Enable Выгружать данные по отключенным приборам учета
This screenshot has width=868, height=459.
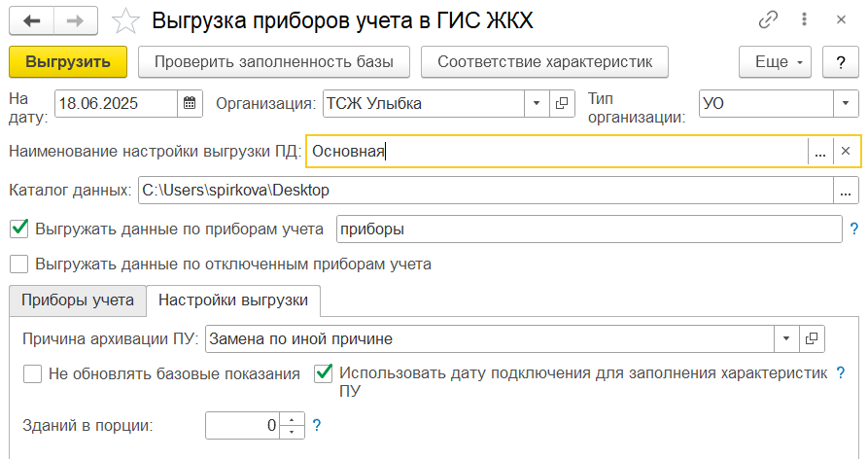point(19,265)
